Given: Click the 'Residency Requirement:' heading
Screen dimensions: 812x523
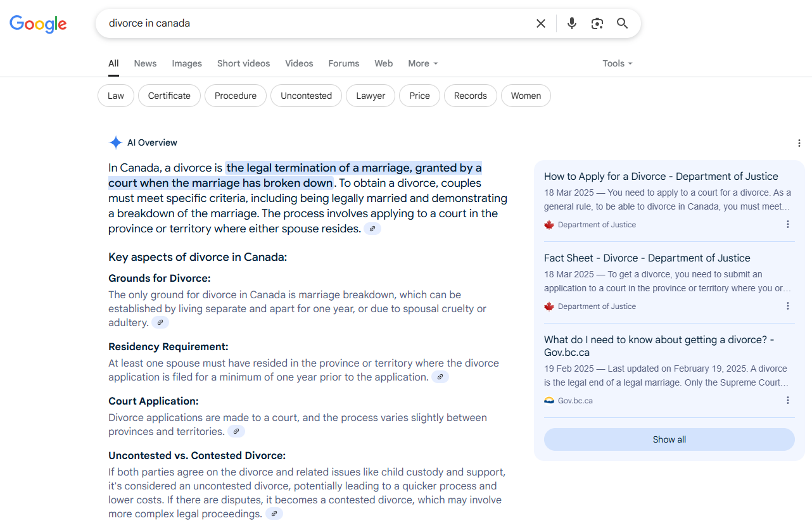Looking at the screenshot, I should (x=168, y=347).
